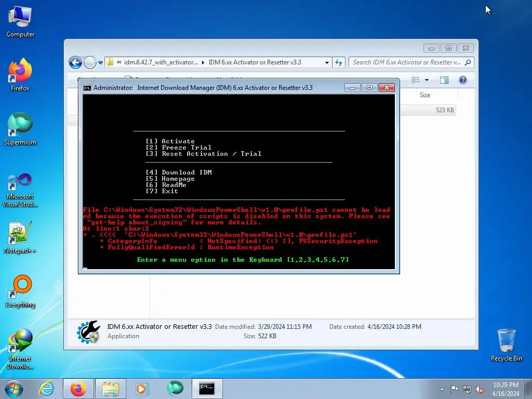Click the green Enter a menu option prompt
The height and width of the screenshot is (399, 532).
243,260
